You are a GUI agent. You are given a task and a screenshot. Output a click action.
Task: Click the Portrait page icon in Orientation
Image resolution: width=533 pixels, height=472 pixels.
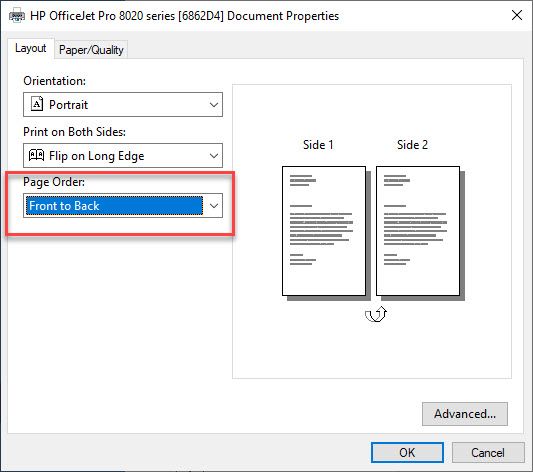click(37, 104)
